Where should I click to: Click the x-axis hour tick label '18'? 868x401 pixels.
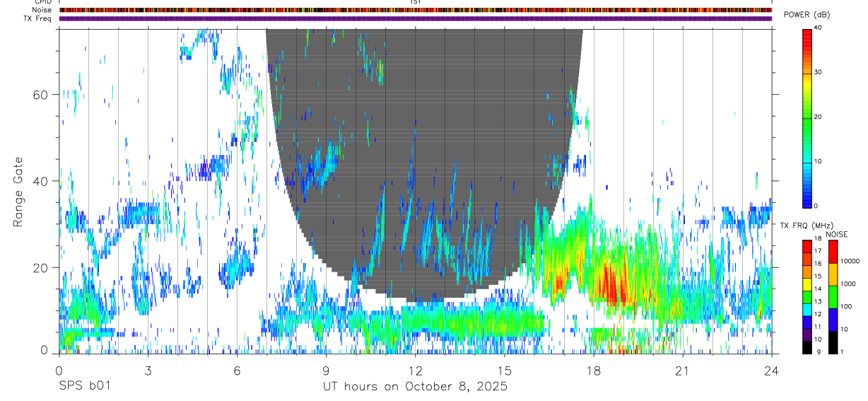click(593, 371)
